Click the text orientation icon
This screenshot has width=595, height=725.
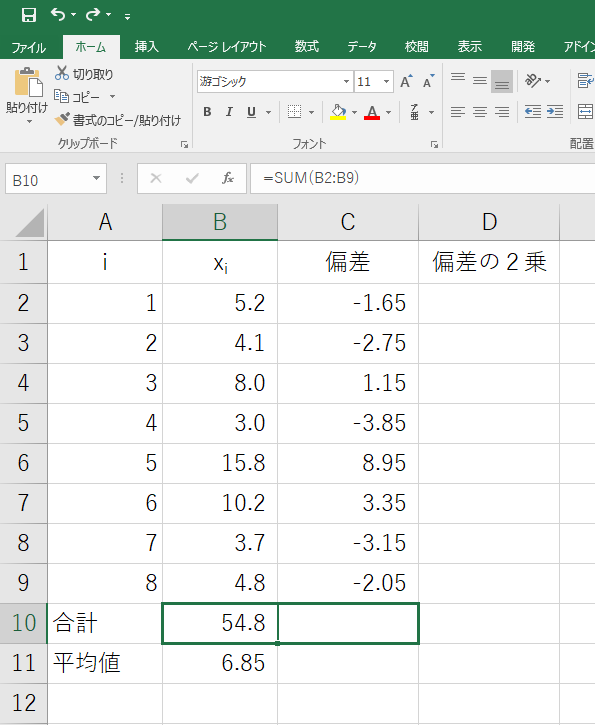[533, 81]
